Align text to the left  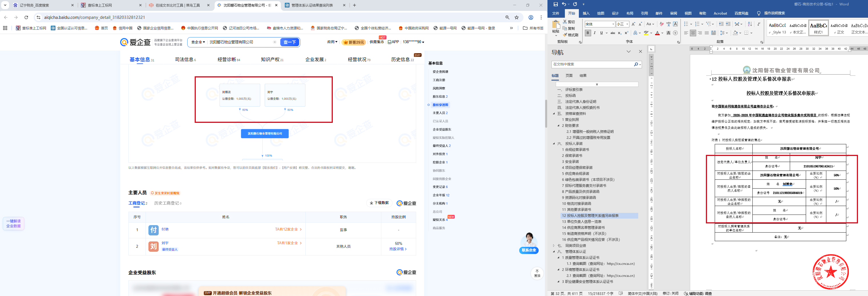(x=686, y=33)
